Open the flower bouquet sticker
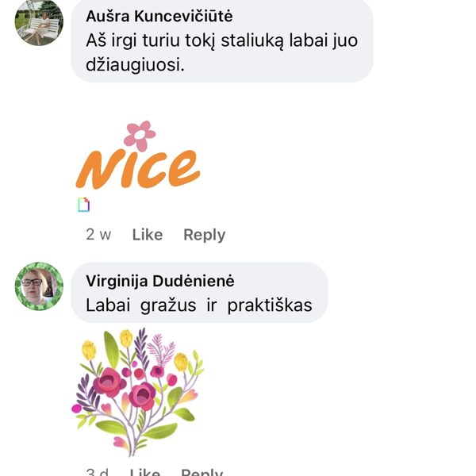The image size is (476, 476). click(137, 392)
